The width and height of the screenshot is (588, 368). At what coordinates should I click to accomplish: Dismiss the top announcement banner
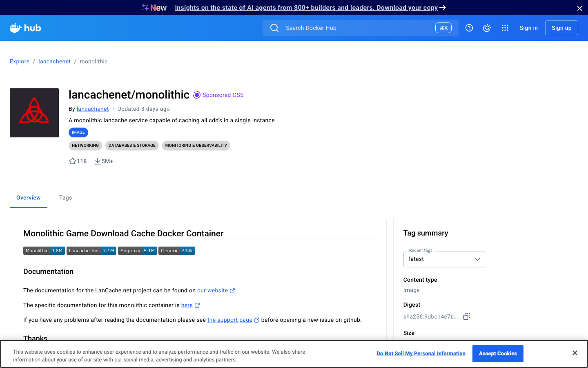coord(579,8)
